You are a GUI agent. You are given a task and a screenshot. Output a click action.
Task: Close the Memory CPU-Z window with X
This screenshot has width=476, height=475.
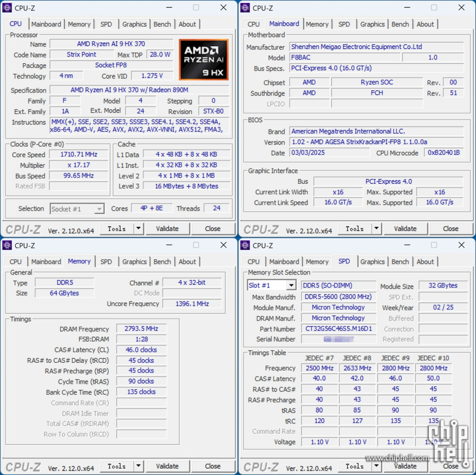pyautogui.click(x=223, y=245)
